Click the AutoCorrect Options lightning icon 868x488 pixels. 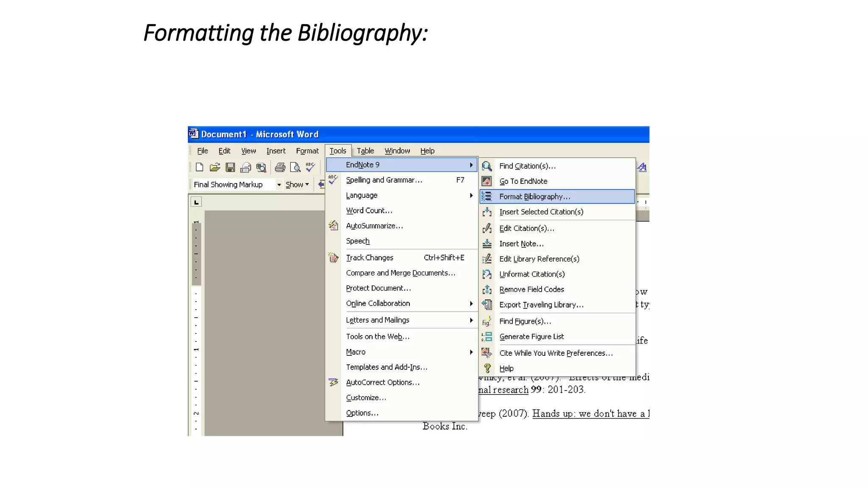click(334, 382)
